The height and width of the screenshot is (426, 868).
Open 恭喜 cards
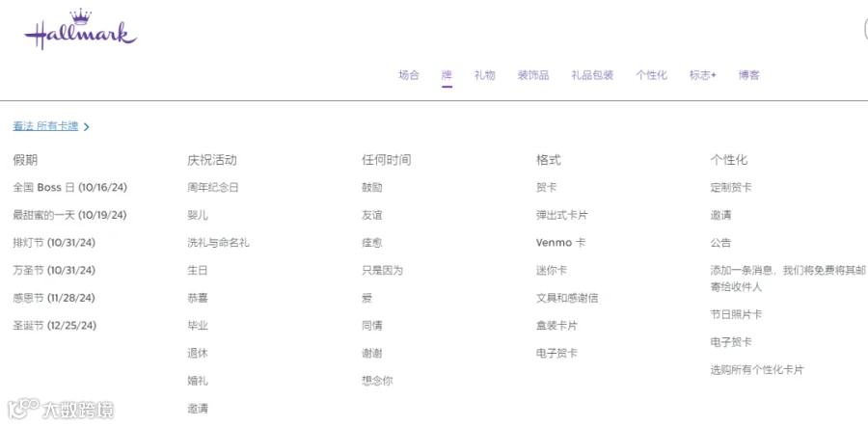pyautogui.click(x=198, y=298)
